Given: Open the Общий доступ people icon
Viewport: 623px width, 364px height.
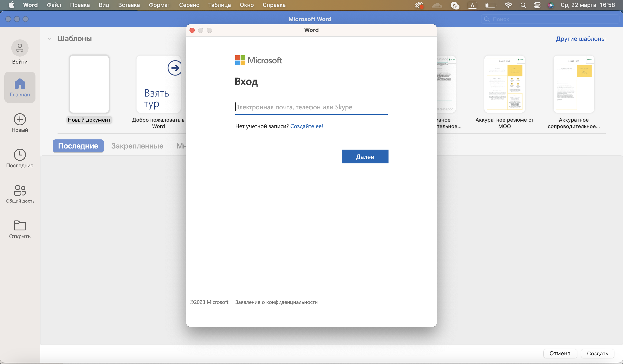Looking at the screenshot, I should pos(20,190).
